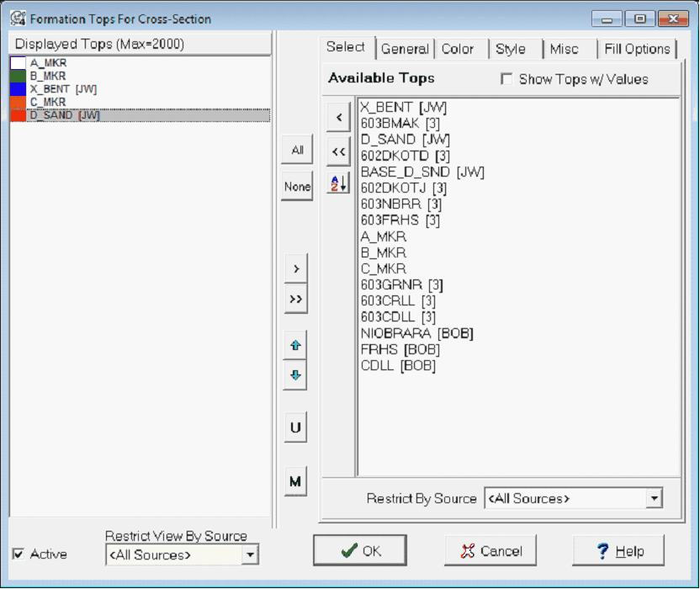Uncheck the Active checkbox

(19, 554)
